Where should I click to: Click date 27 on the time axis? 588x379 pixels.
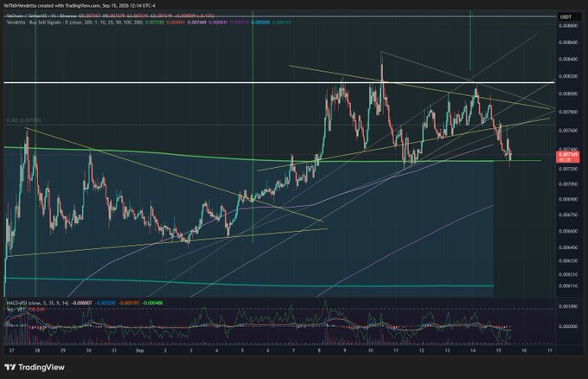tap(11, 350)
